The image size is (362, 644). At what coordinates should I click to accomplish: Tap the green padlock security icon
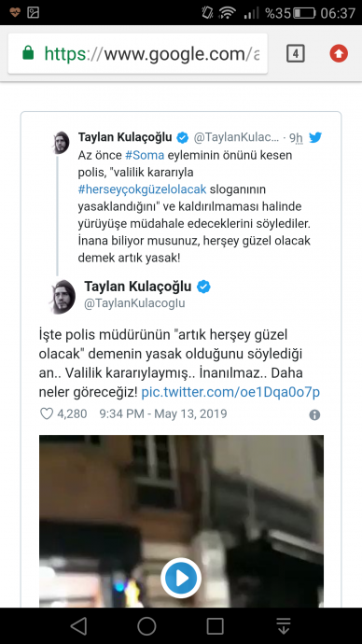[28, 53]
